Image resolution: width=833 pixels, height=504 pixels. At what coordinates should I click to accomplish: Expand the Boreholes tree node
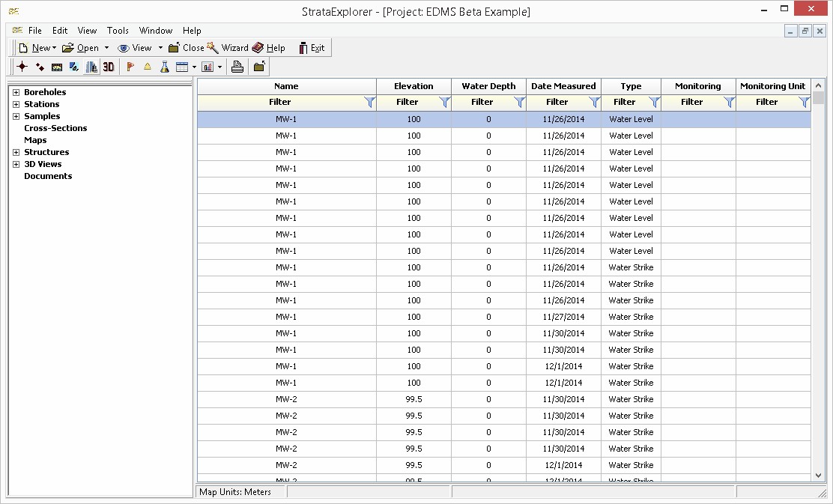pos(16,93)
